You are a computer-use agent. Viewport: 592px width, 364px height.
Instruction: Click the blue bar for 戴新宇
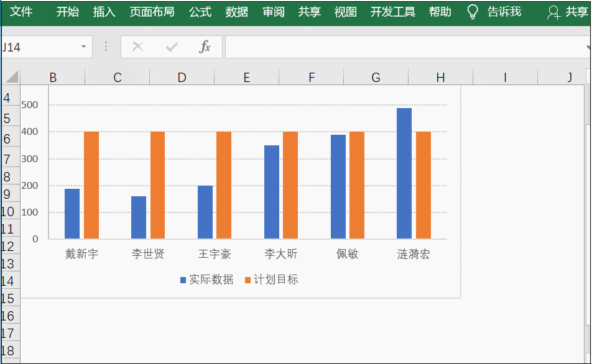[x=72, y=214]
